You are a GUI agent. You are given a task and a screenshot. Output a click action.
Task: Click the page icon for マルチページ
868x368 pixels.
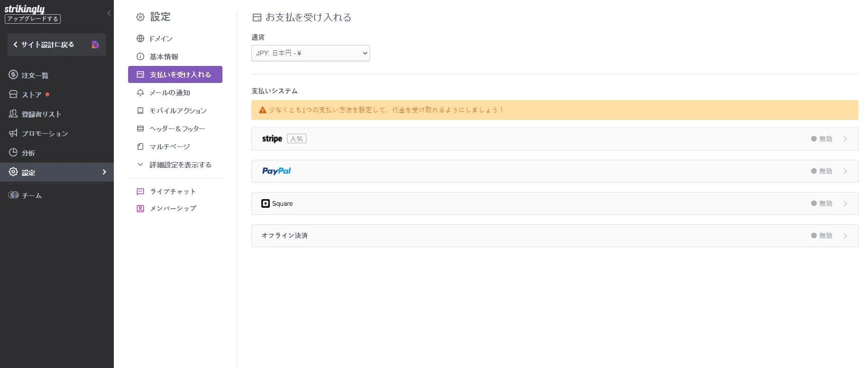click(140, 147)
